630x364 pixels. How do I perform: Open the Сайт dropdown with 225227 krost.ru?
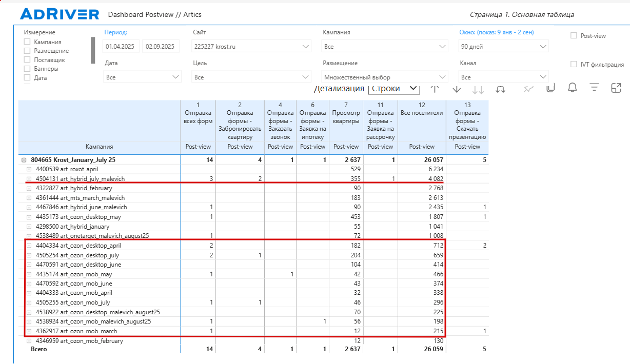tap(251, 47)
